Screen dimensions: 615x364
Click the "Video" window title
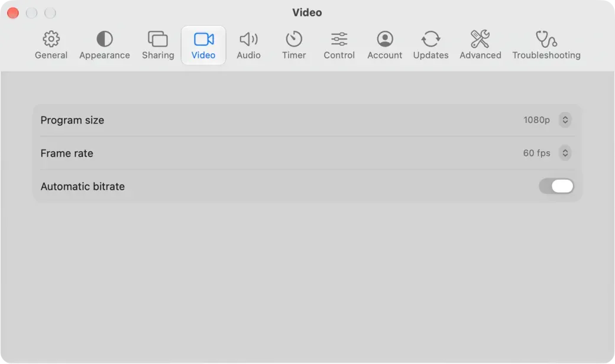tap(307, 12)
